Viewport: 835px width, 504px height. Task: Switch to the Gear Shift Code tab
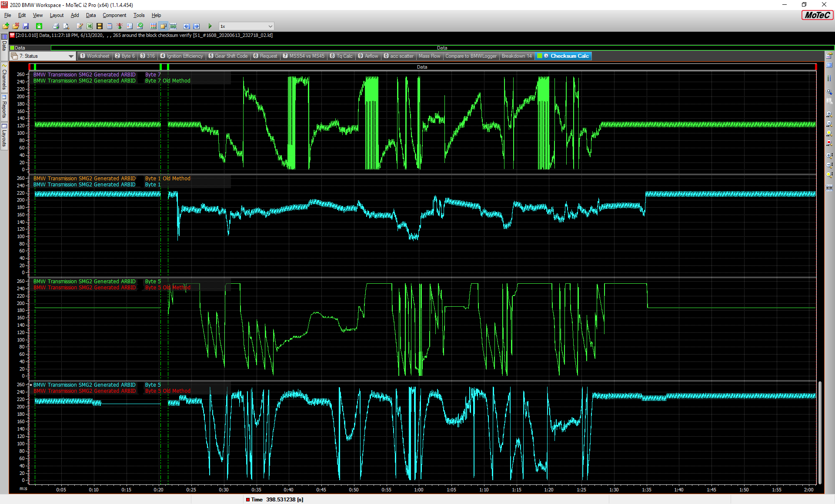228,56
